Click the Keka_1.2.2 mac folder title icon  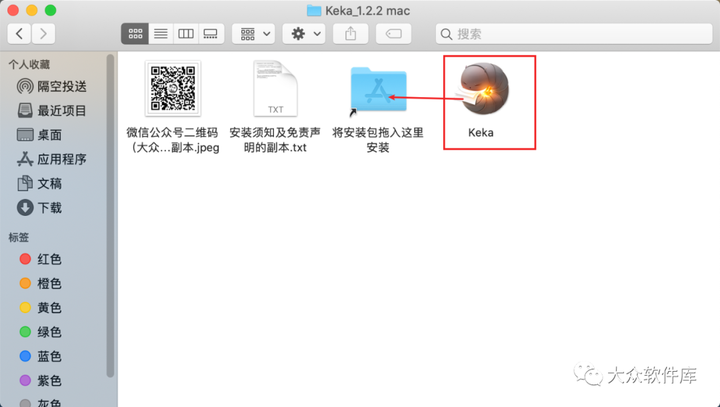(x=314, y=11)
